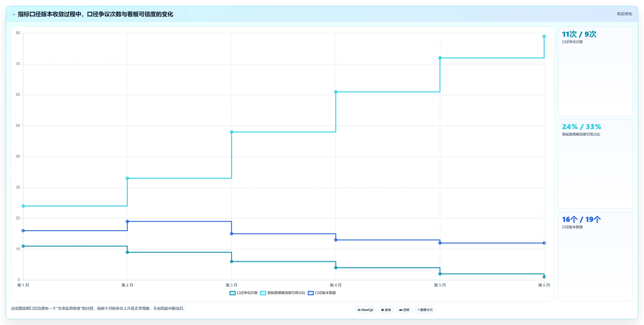Click the 阶段变化 label in header
The image size is (644, 325).
pyautogui.click(x=624, y=14)
